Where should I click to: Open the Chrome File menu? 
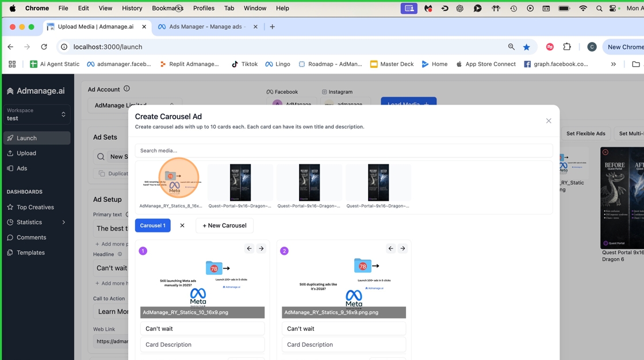63,8
